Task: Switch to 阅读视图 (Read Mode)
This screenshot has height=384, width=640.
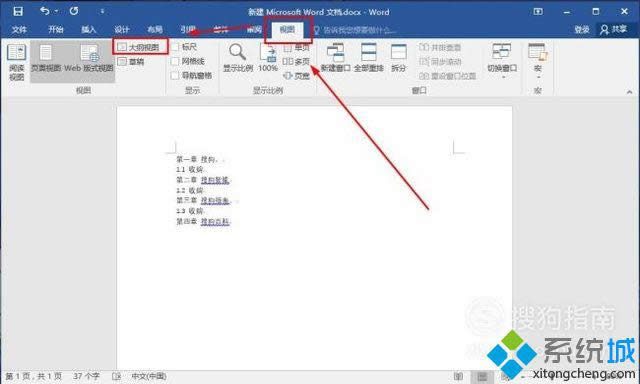Action: point(17,62)
